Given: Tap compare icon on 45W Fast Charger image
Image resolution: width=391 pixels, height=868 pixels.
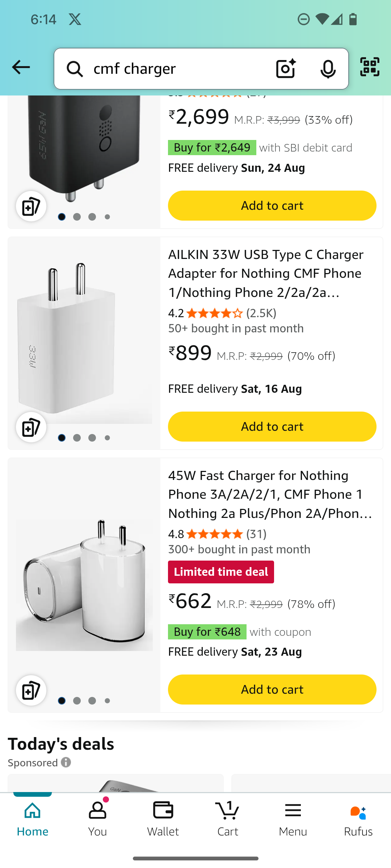Looking at the screenshot, I should (x=31, y=690).
